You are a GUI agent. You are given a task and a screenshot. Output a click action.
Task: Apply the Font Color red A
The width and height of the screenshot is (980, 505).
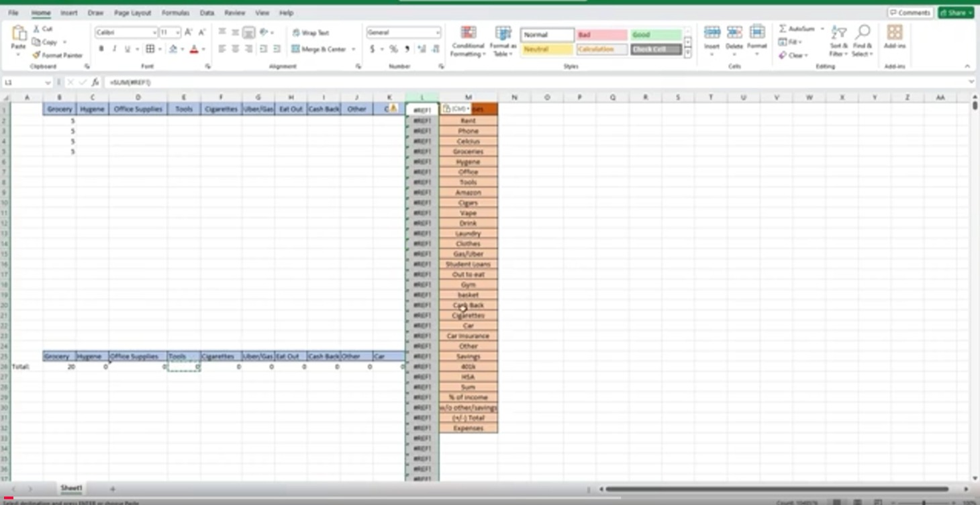coord(194,49)
